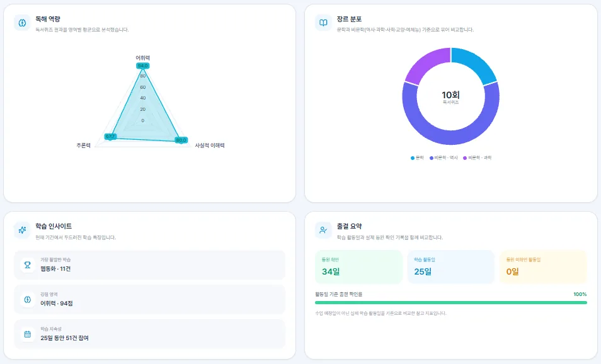Click the 80.0 data point on the radar chart

(x=181, y=140)
